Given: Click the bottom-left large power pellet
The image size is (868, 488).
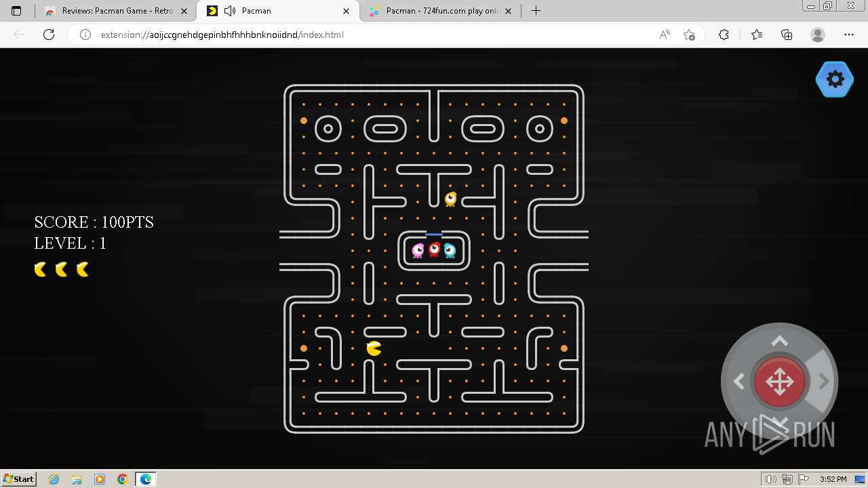Looking at the screenshot, I should point(304,348).
